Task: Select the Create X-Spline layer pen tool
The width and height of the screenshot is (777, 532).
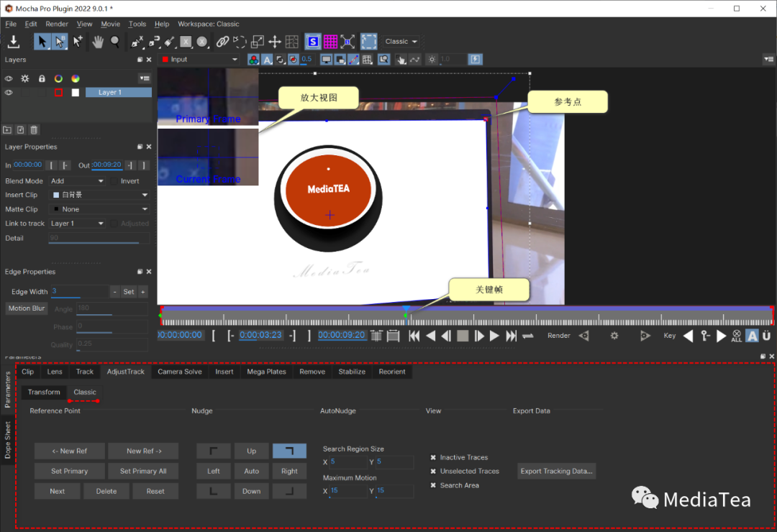Action: 137,42
